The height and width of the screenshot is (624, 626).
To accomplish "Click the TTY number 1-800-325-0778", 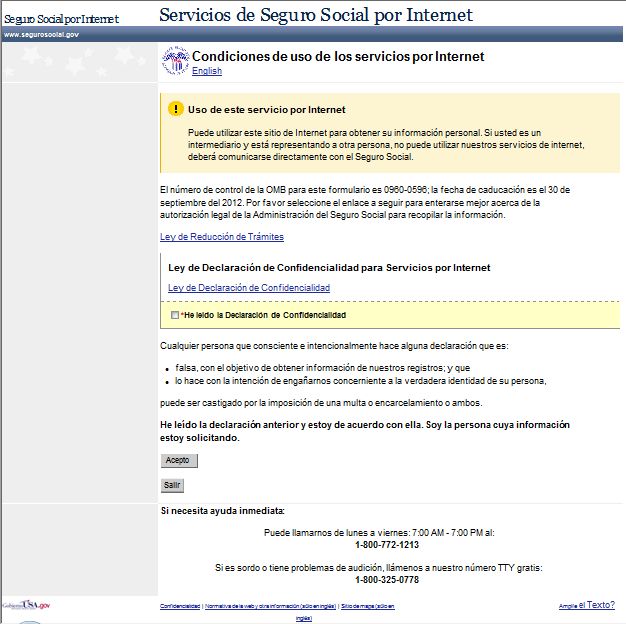I will coord(386,580).
